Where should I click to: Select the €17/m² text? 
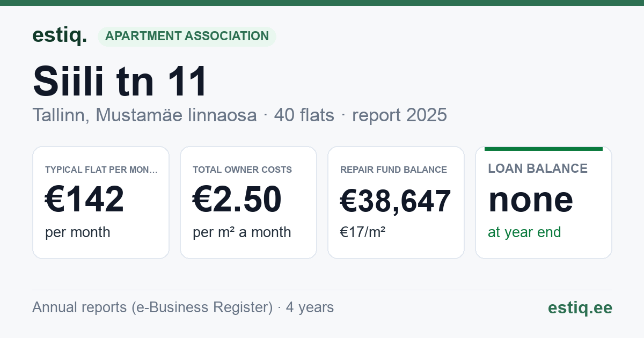[362, 232]
